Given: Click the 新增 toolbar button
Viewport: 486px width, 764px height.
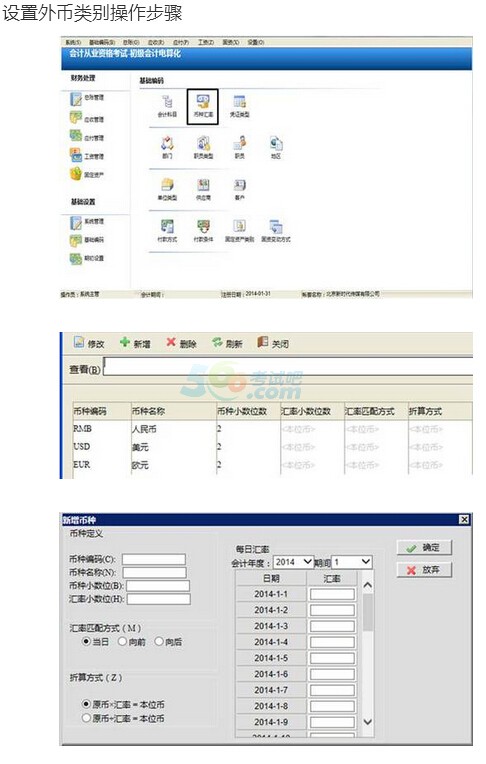Looking at the screenshot, I should tap(135, 343).
